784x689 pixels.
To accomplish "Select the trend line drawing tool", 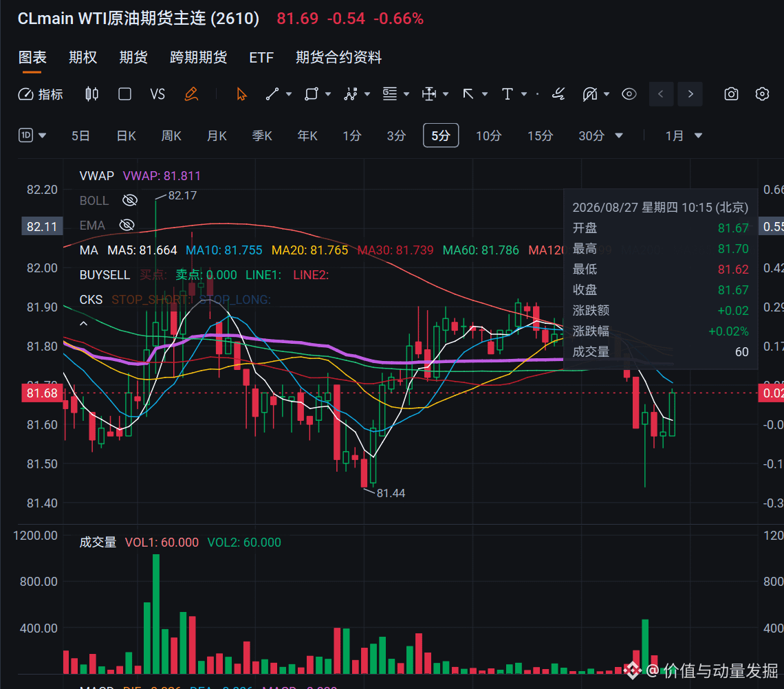I will [x=272, y=94].
